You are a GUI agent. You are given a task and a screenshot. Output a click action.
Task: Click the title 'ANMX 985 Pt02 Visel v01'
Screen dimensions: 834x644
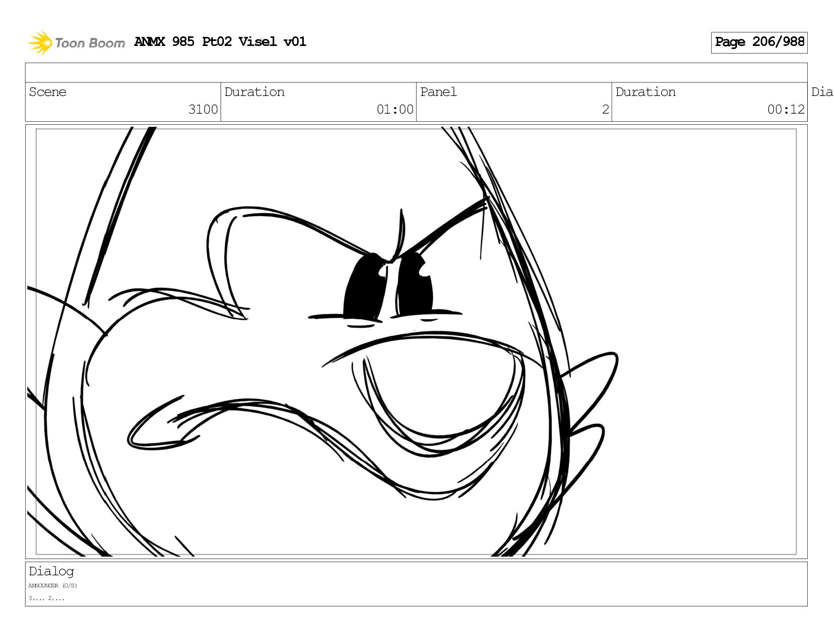coord(220,41)
